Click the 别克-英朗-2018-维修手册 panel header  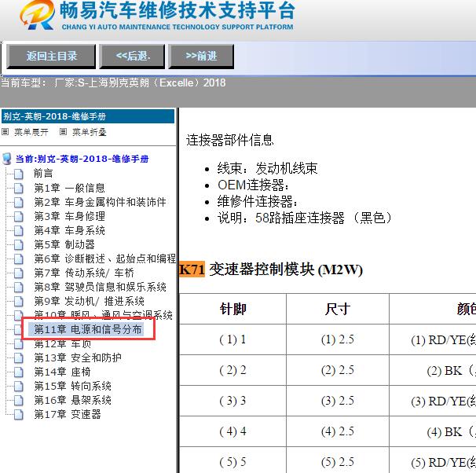88,116
